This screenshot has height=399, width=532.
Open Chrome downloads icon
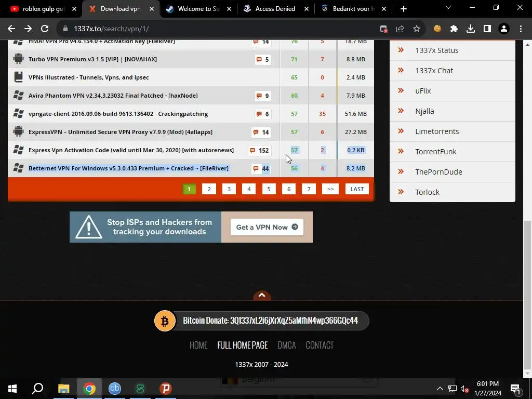471,29
